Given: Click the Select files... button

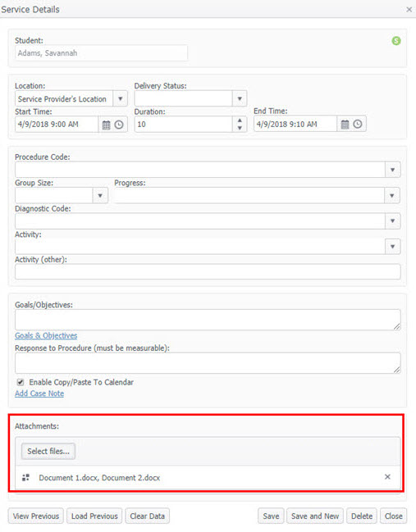Looking at the screenshot, I should pyautogui.click(x=48, y=451).
